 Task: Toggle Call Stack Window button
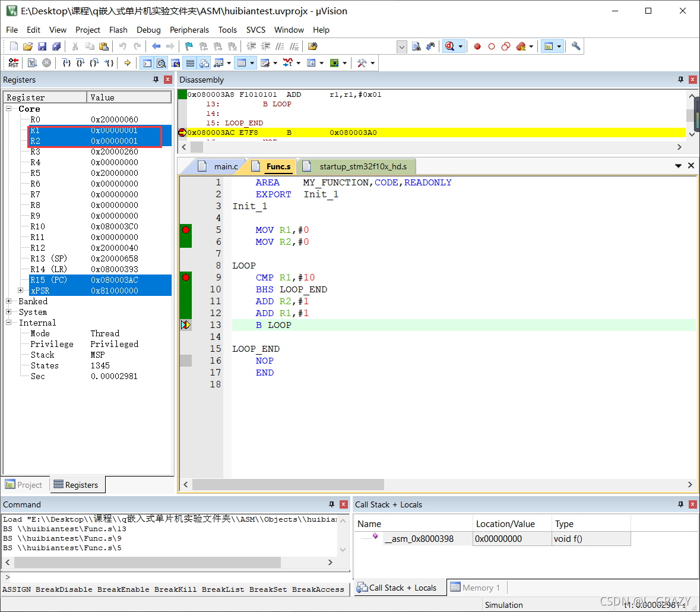click(204, 63)
